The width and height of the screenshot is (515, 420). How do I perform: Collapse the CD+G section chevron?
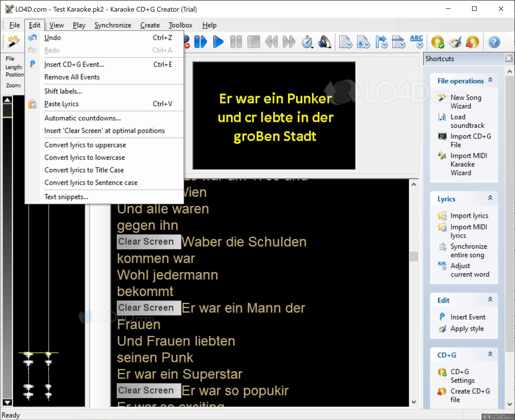click(491, 354)
